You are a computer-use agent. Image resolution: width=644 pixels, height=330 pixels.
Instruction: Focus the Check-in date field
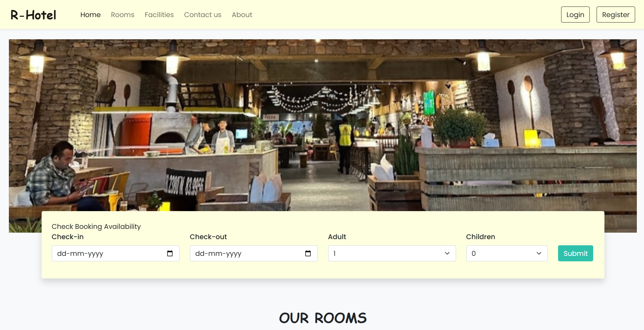pyautogui.click(x=116, y=253)
